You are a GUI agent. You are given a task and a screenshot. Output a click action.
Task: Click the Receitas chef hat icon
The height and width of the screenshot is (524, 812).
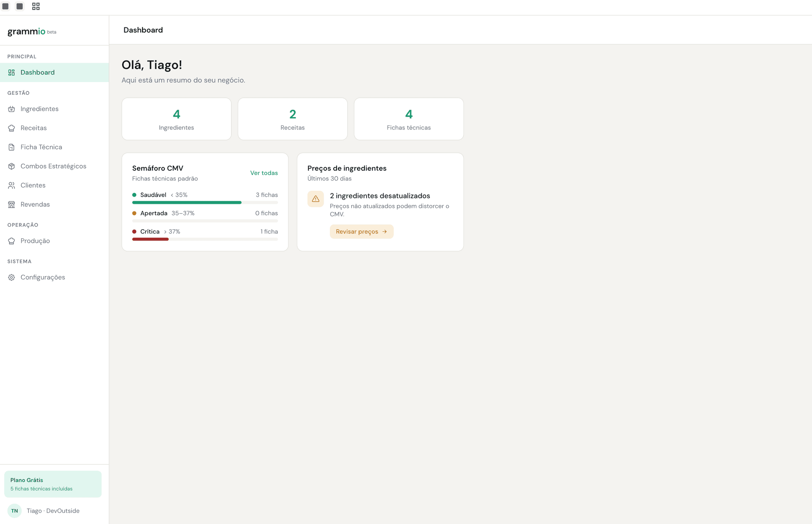click(x=11, y=128)
